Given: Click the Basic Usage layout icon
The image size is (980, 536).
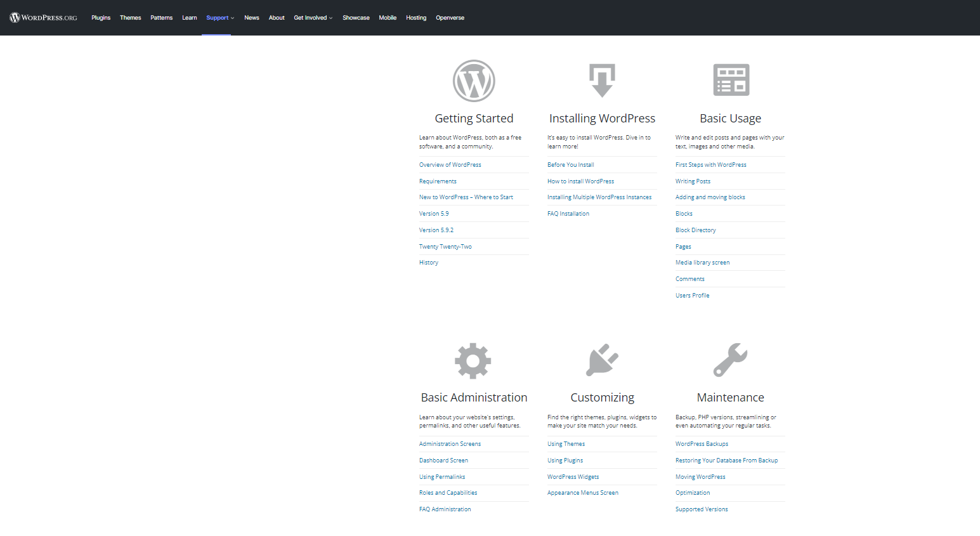Looking at the screenshot, I should [x=731, y=80].
